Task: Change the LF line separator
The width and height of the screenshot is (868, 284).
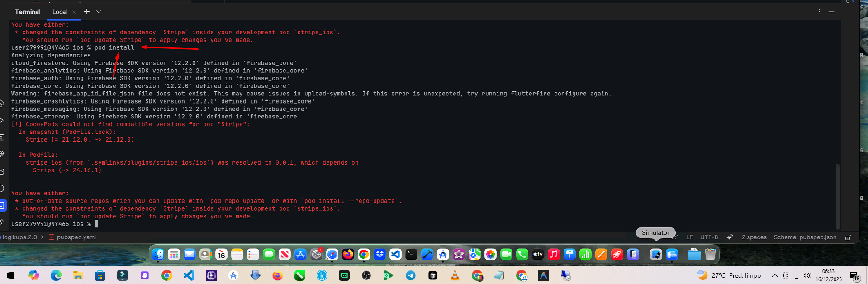Action: 689,237
